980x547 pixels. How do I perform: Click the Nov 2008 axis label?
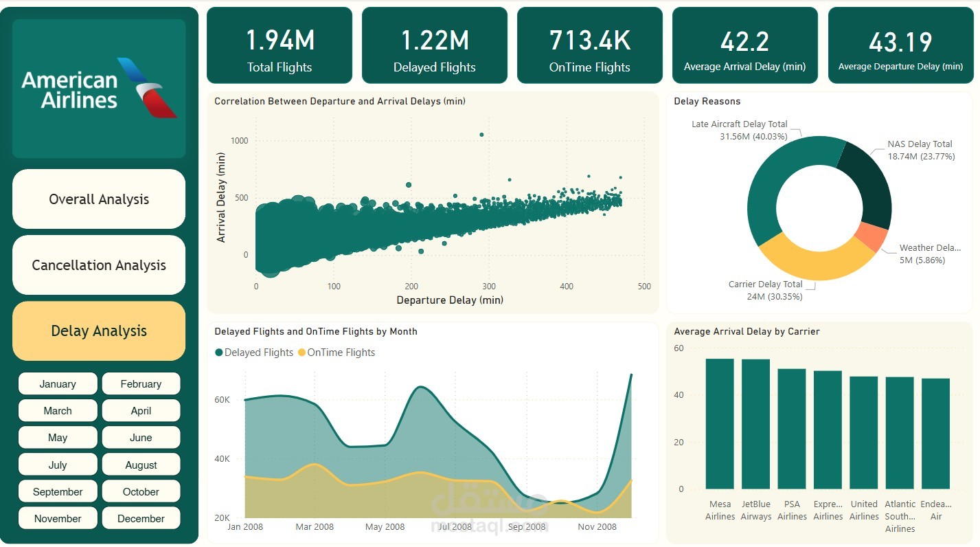(x=597, y=527)
